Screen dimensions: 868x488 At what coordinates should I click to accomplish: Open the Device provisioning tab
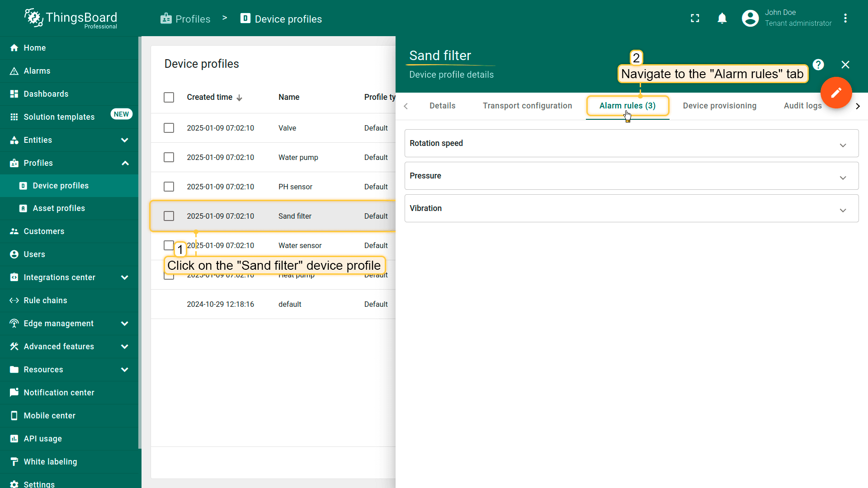pyautogui.click(x=719, y=106)
